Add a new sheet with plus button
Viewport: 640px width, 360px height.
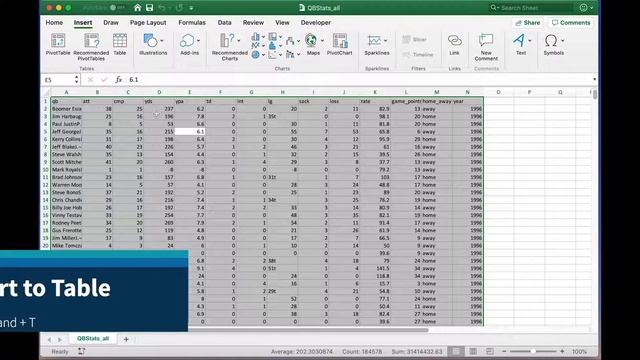[126, 339]
